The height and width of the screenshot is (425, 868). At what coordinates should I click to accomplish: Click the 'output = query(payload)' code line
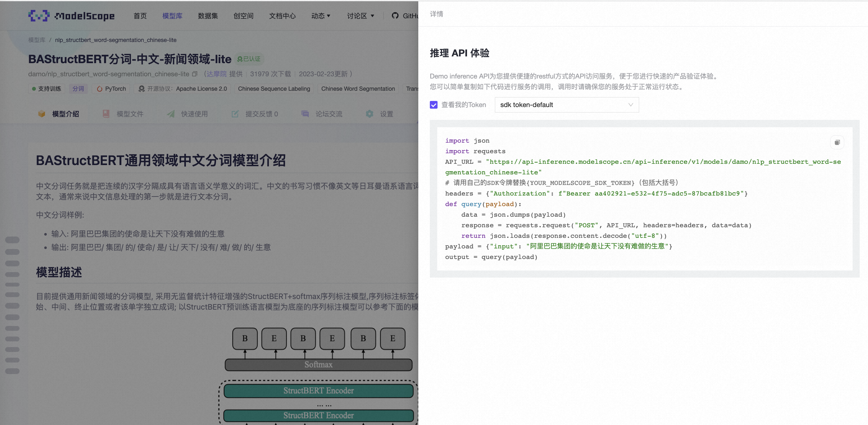coord(491,257)
